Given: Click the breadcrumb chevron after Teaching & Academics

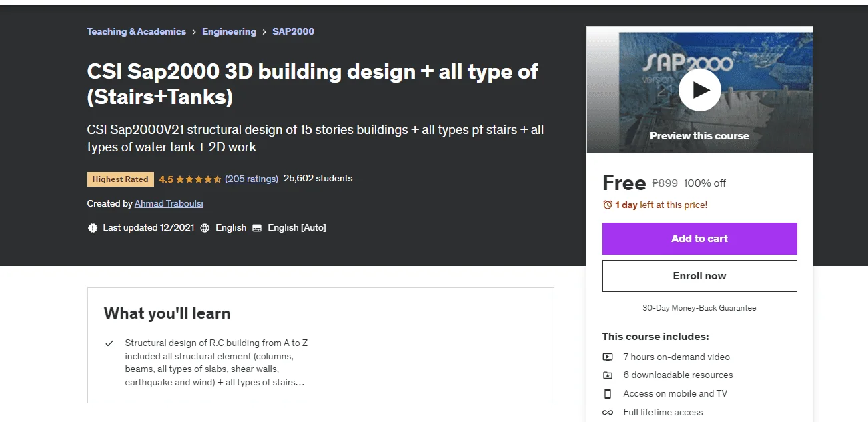Looking at the screenshot, I should (194, 32).
